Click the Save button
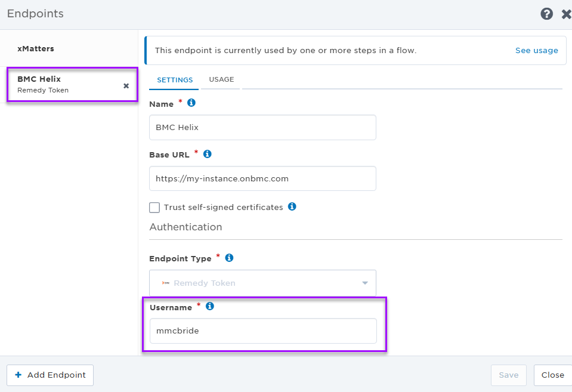The height and width of the screenshot is (392, 572). 509,375
